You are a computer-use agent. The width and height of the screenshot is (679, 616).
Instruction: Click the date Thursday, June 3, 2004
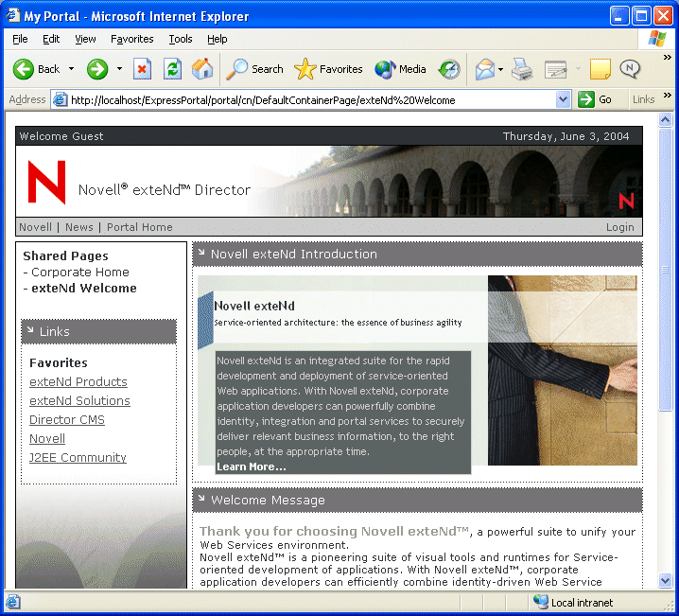coord(566,136)
